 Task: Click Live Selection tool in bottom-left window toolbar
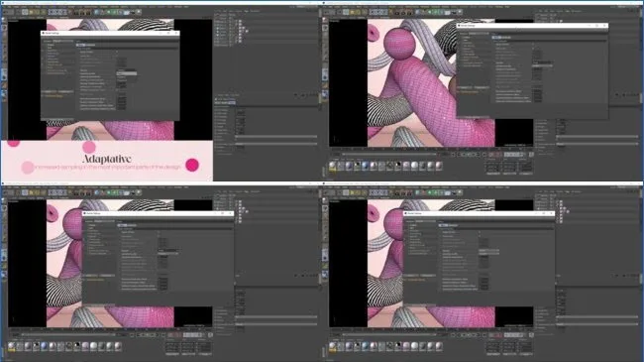coord(25,192)
